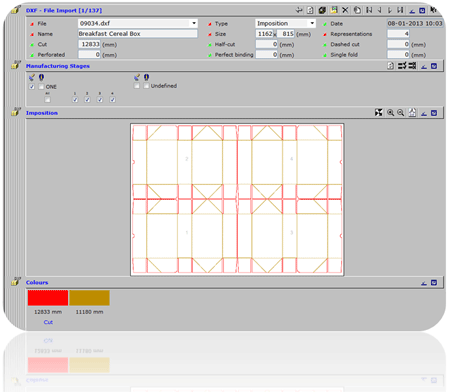Collapse the Imposition panel
The width and height of the screenshot is (450, 392).
[424, 113]
